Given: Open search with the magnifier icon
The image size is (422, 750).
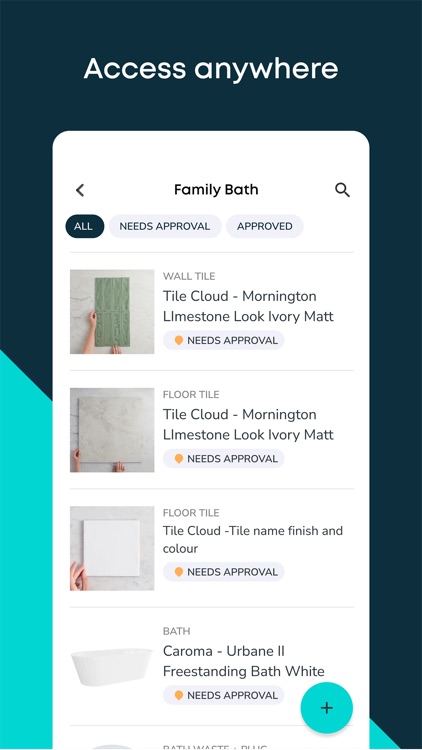Looking at the screenshot, I should (x=342, y=190).
